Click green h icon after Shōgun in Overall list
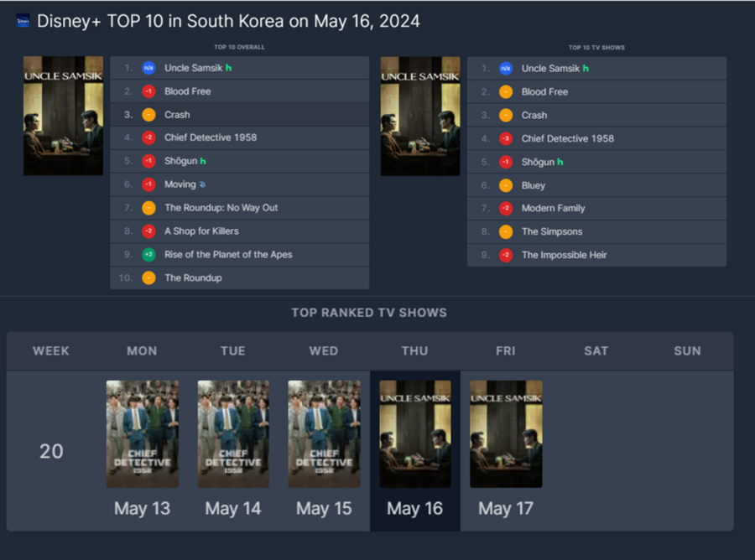 pyautogui.click(x=203, y=161)
